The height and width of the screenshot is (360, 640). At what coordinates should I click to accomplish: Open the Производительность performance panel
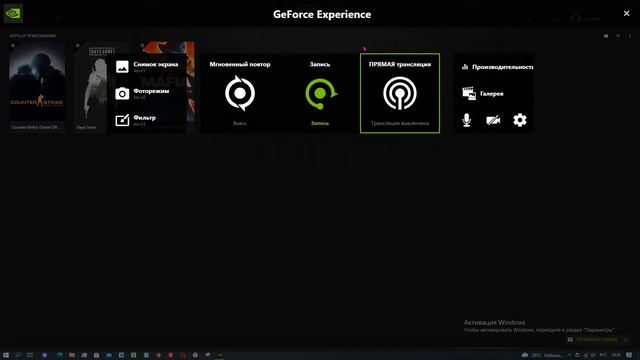(x=497, y=67)
